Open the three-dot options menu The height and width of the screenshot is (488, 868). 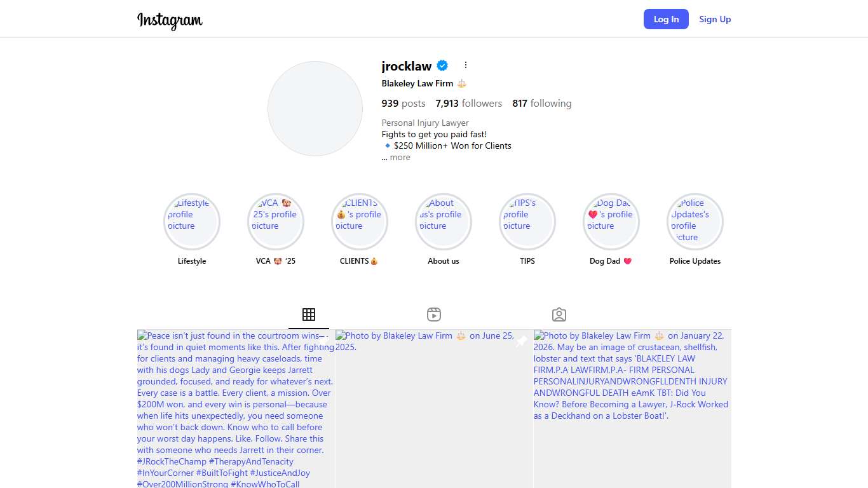[466, 65]
